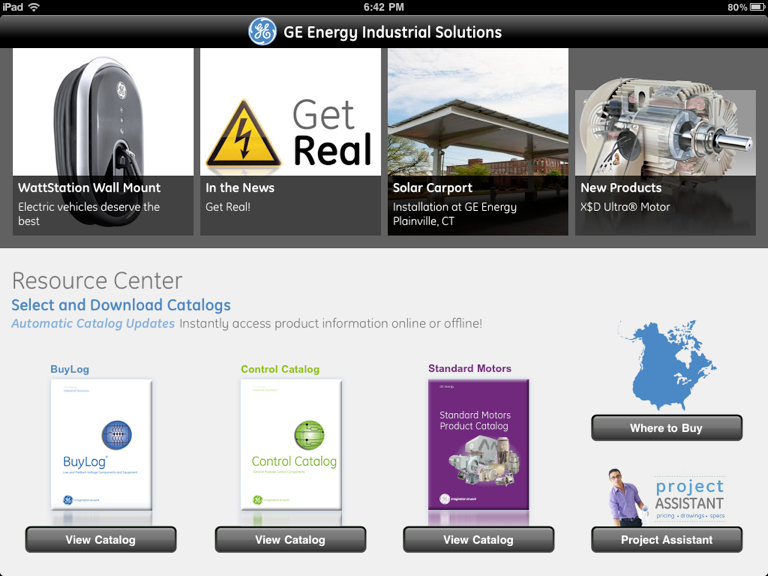Image resolution: width=768 pixels, height=576 pixels.
Task: Tap the yellow high-voltage warning triangle
Action: [x=243, y=134]
